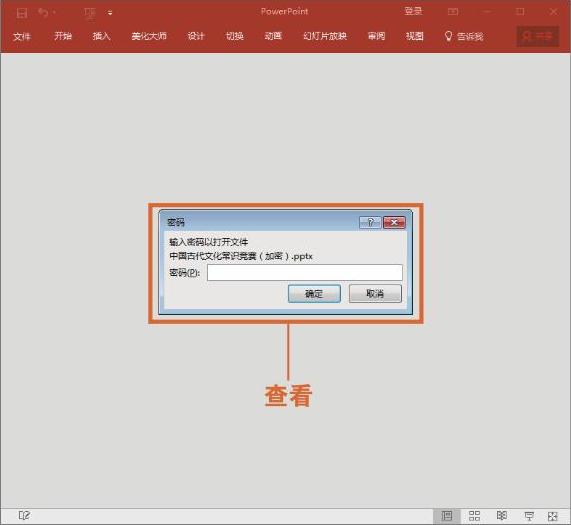The height and width of the screenshot is (525, 571).
Task: Switch to the 视图 ribbon tab
Action: coord(415,36)
